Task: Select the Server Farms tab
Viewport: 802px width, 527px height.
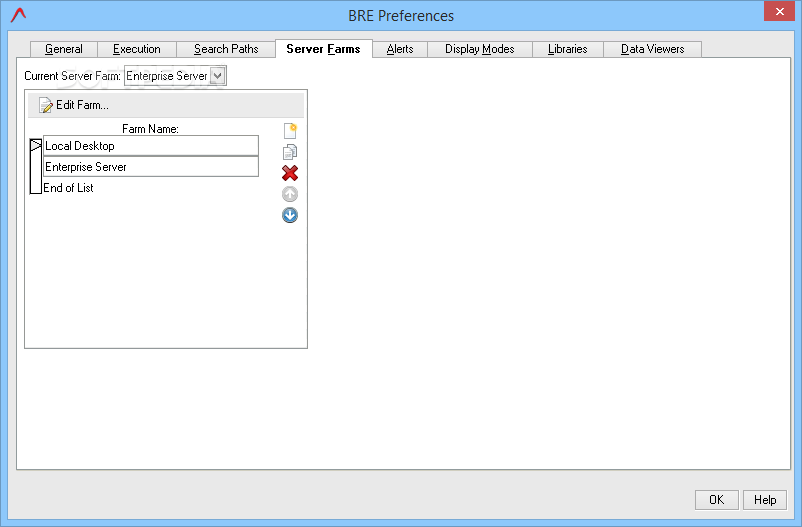Action: [x=324, y=49]
